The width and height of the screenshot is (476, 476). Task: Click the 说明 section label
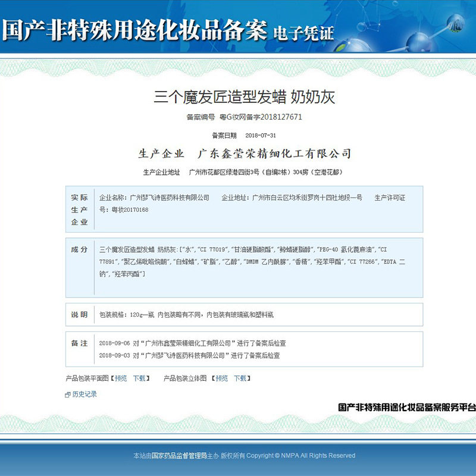tap(80, 315)
